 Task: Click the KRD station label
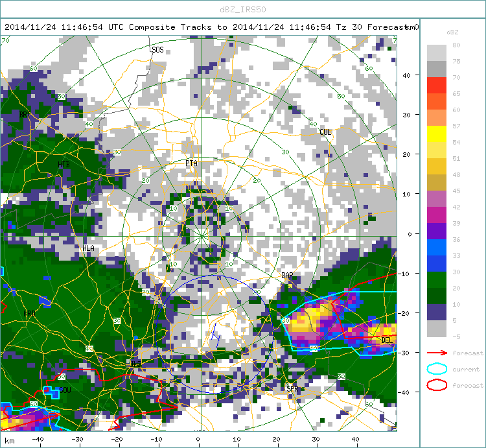tap(29, 313)
